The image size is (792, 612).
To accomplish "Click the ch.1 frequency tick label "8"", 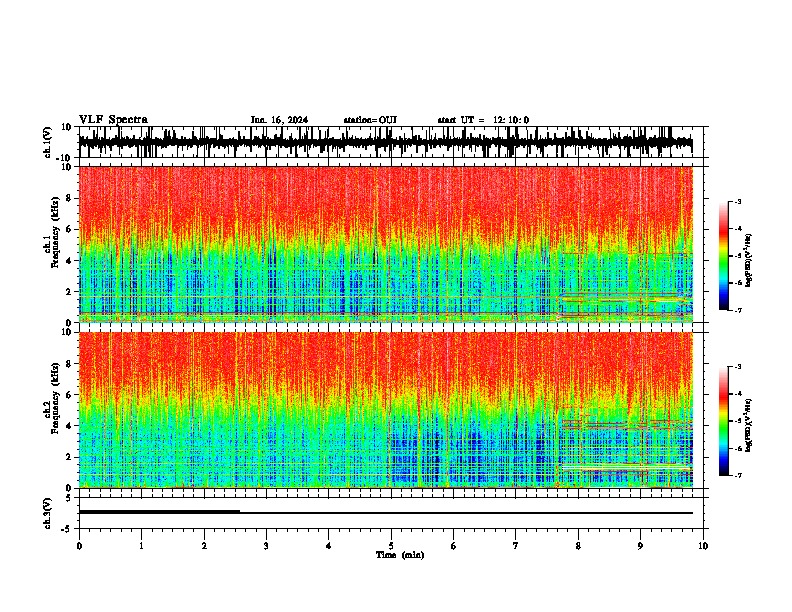I will [x=69, y=198].
